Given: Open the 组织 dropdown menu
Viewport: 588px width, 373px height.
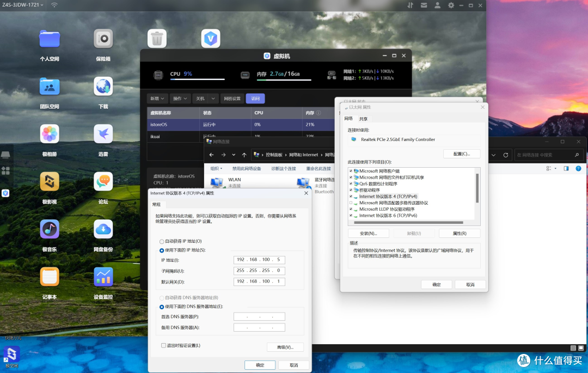Looking at the screenshot, I should click(x=216, y=169).
